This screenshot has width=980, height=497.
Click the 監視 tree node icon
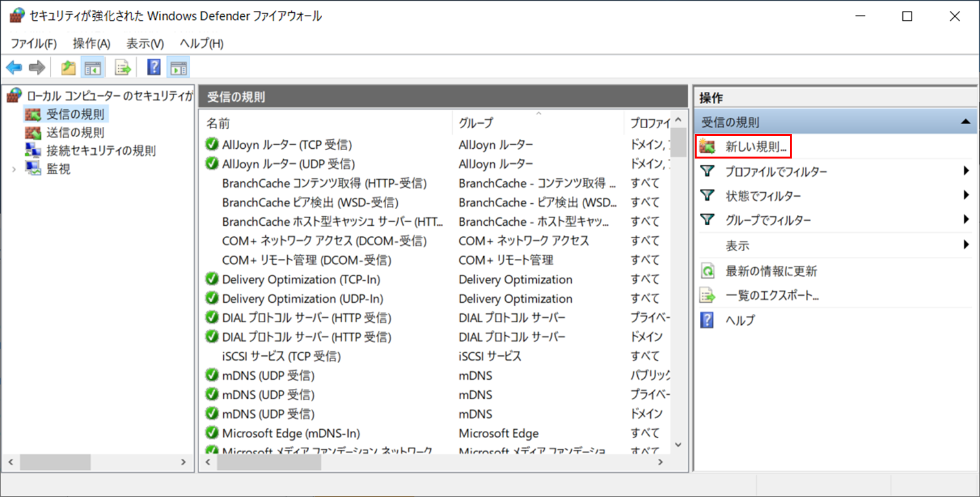tap(32, 169)
